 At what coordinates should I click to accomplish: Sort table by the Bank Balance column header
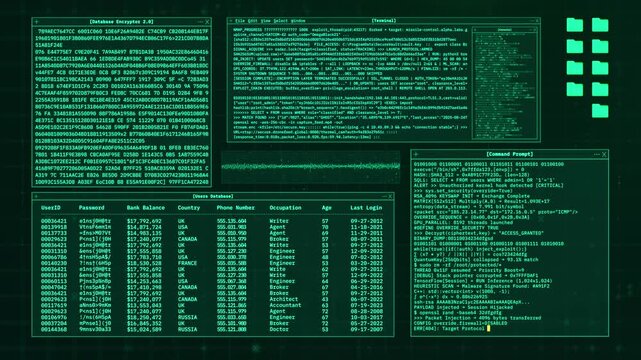(146, 208)
